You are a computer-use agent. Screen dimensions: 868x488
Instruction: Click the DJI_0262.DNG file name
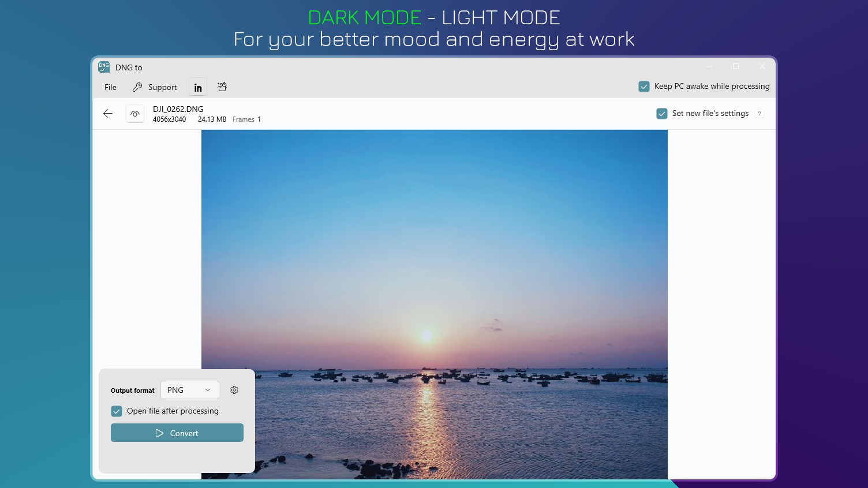(178, 109)
